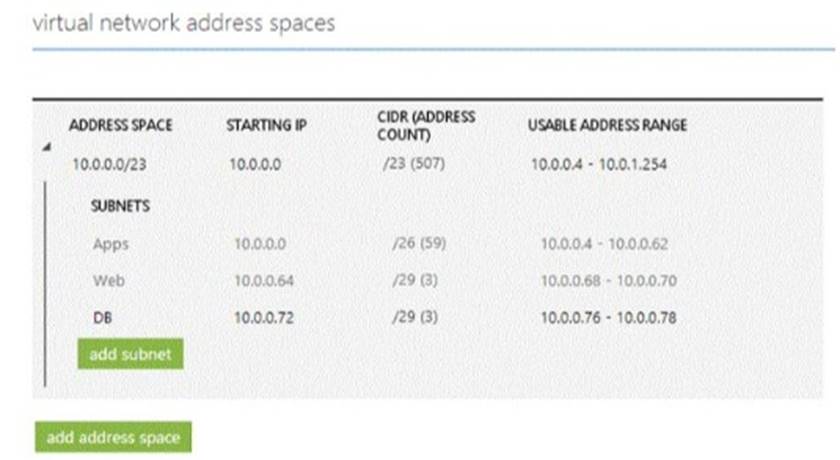Edit the 10.0.0.64 starting IP of Web
Screen dimensions: 840x460
pos(264,281)
